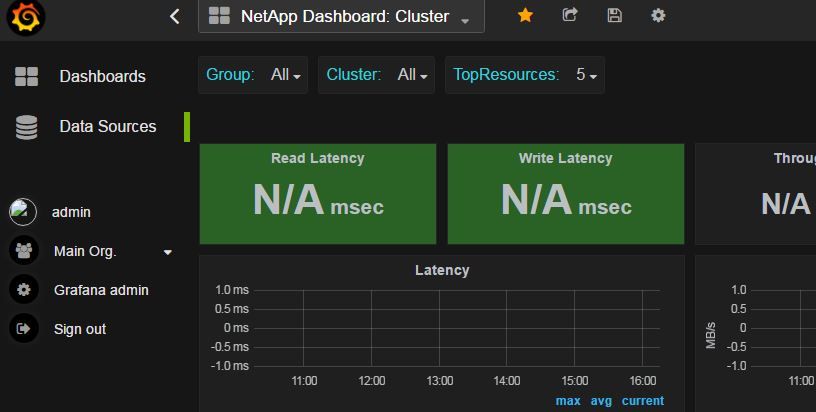Click the Sign out arrow icon
This screenshot has height=412, width=816.
(x=23, y=328)
